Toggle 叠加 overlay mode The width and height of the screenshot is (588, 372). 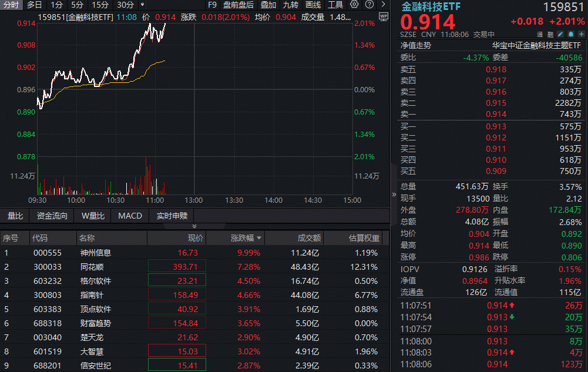268,5
